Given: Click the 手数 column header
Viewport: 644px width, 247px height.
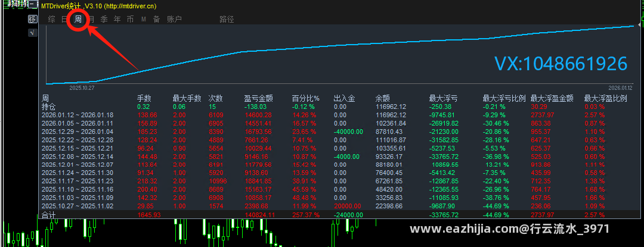Looking at the screenshot, I should [144, 98].
